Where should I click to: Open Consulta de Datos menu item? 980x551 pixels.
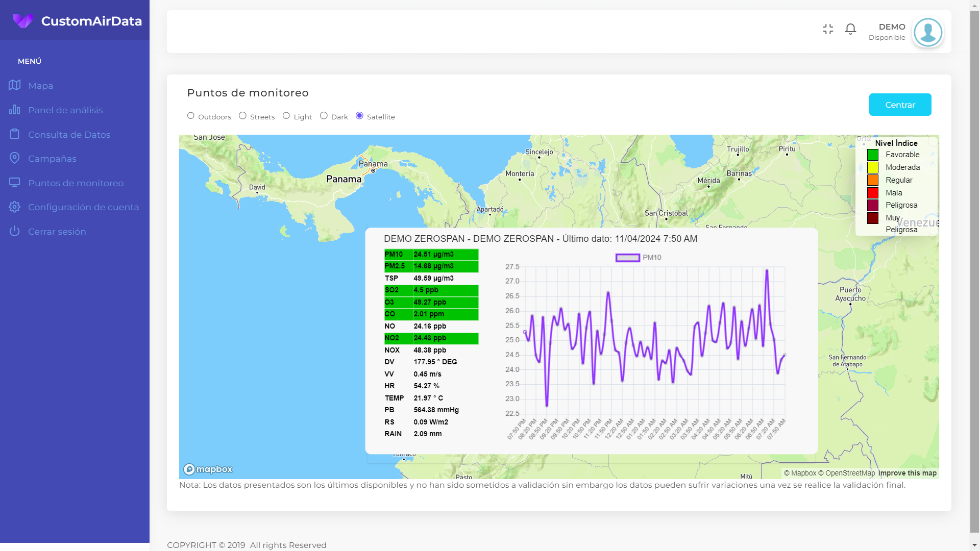click(69, 134)
